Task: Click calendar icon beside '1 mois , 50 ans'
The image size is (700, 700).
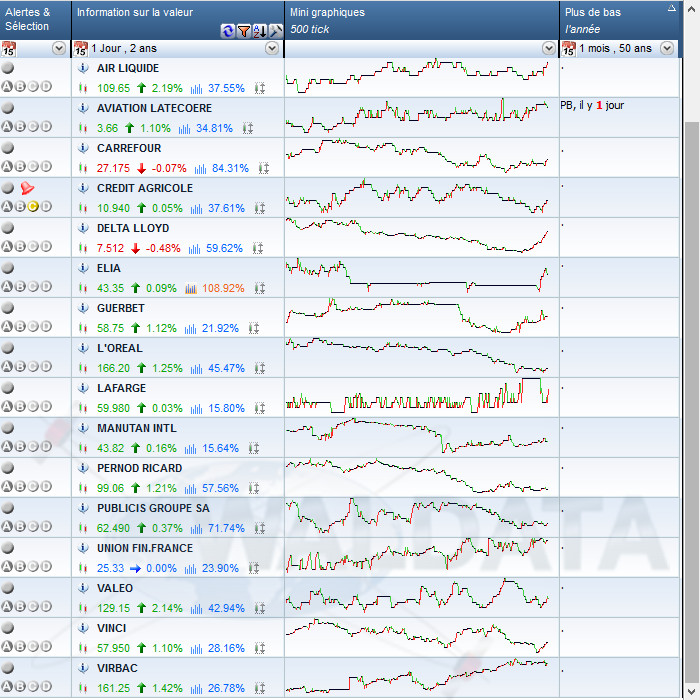Action: coord(568,49)
